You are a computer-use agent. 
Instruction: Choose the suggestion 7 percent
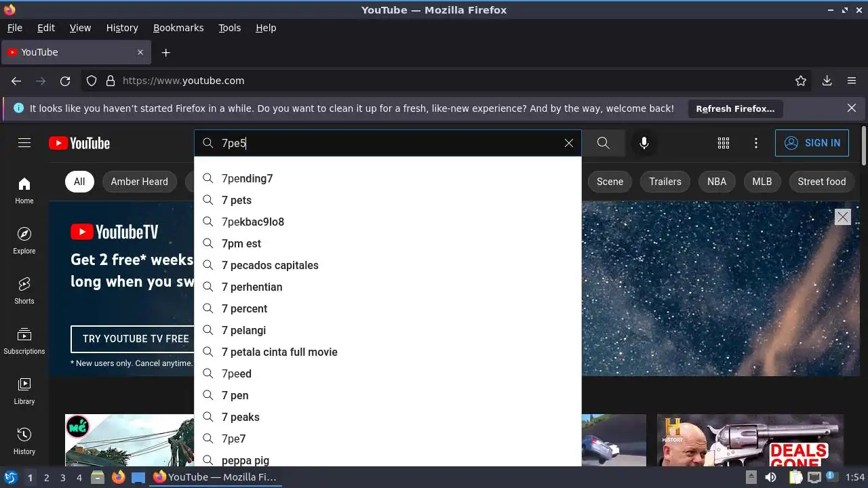pyautogui.click(x=388, y=308)
